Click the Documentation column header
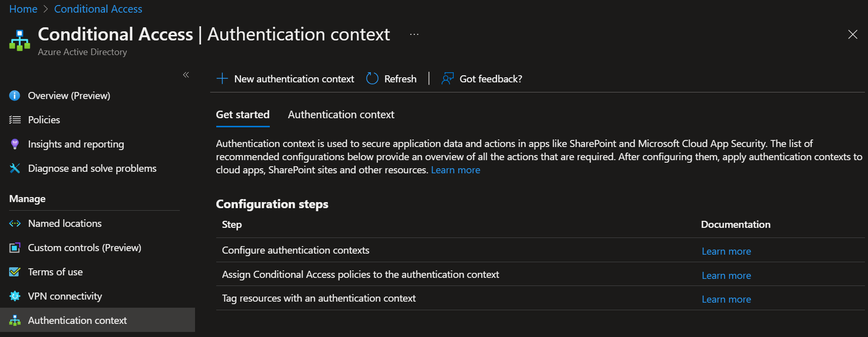Viewport: 868px width, 337px height. pyautogui.click(x=736, y=225)
